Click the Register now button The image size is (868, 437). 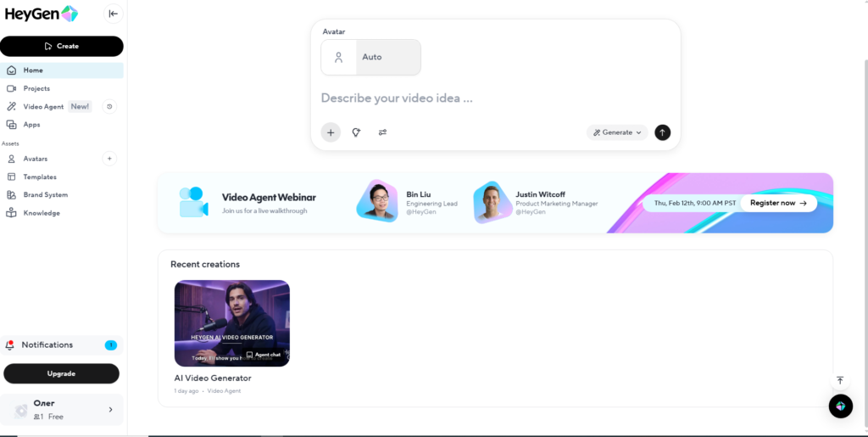pyautogui.click(x=778, y=204)
